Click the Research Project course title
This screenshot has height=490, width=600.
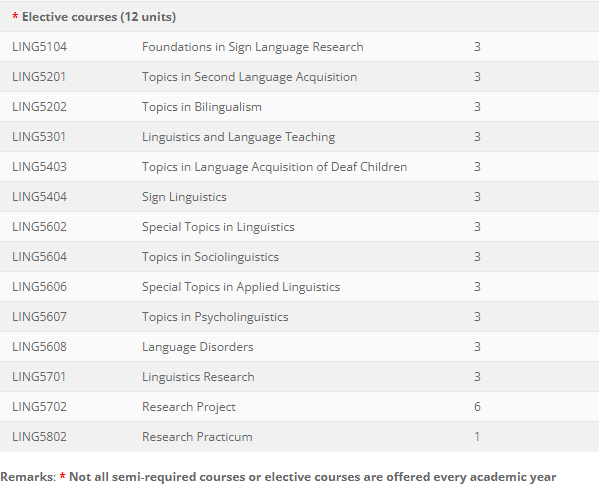[x=189, y=407]
